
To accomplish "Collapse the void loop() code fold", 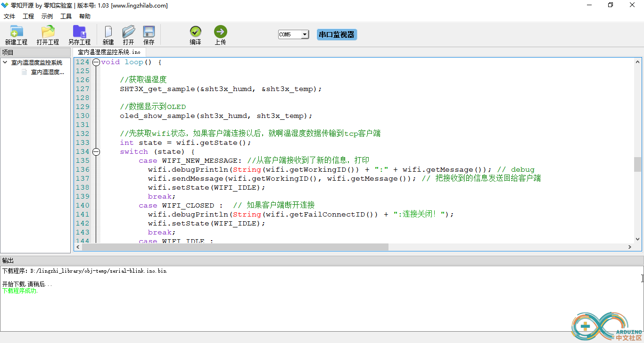I will (96, 62).
